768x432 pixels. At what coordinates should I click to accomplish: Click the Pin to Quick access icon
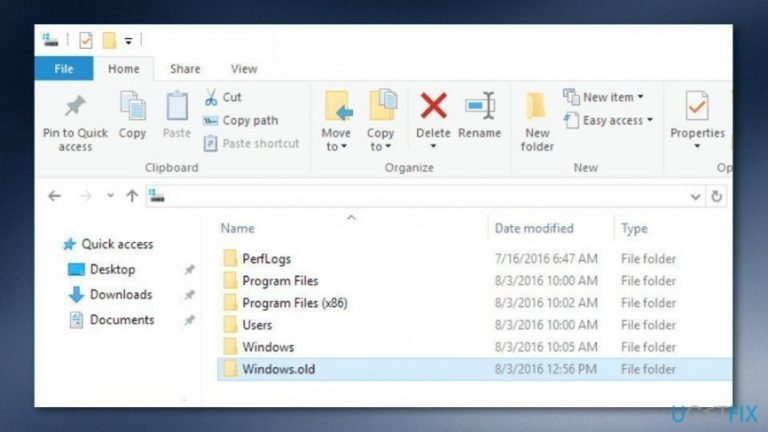click(75, 106)
